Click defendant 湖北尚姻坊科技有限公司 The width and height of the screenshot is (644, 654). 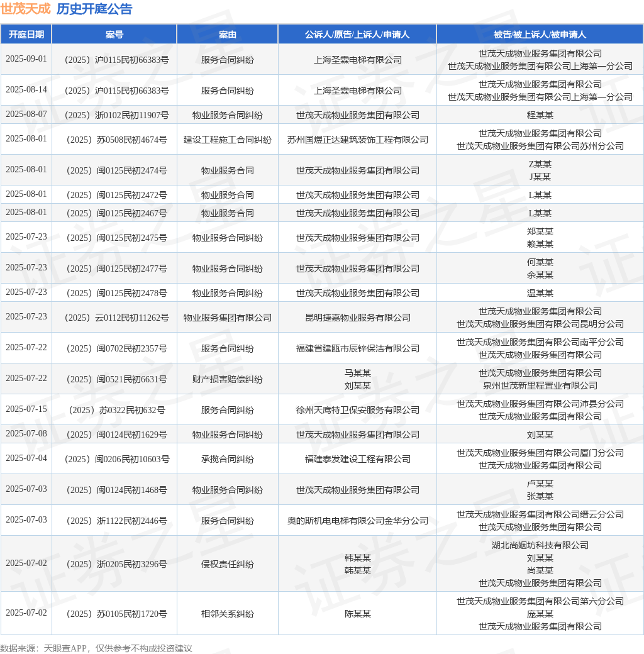coord(540,546)
